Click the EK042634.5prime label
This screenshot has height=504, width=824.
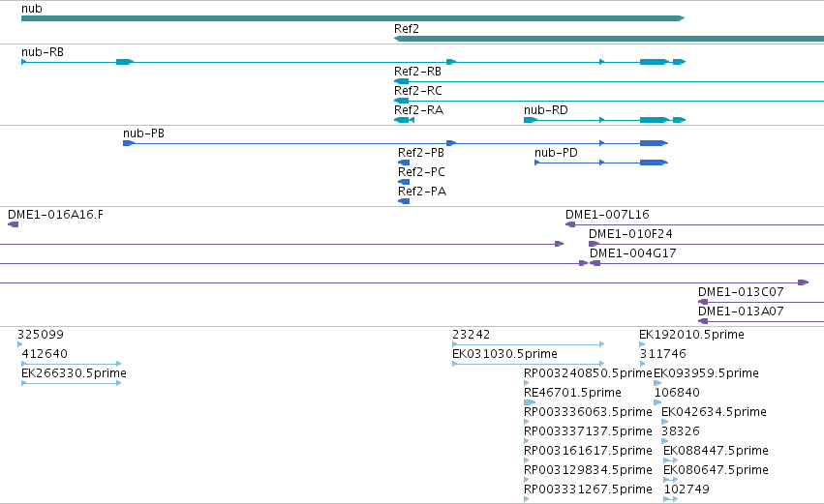[714, 412]
